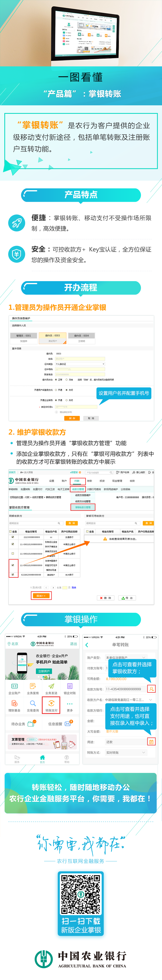Open the 信息提醒 envelope icon
Viewport: 162px width, 980px height.
(x=68, y=723)
